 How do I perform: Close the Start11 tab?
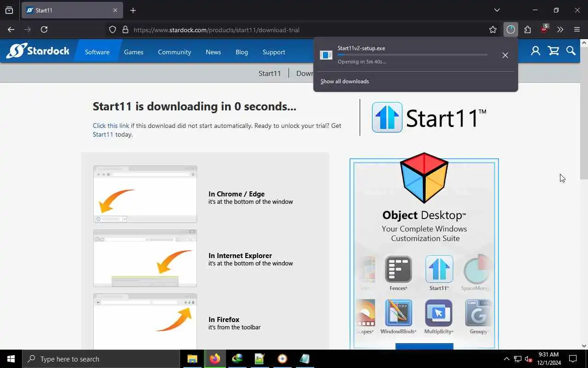(115, 10)
